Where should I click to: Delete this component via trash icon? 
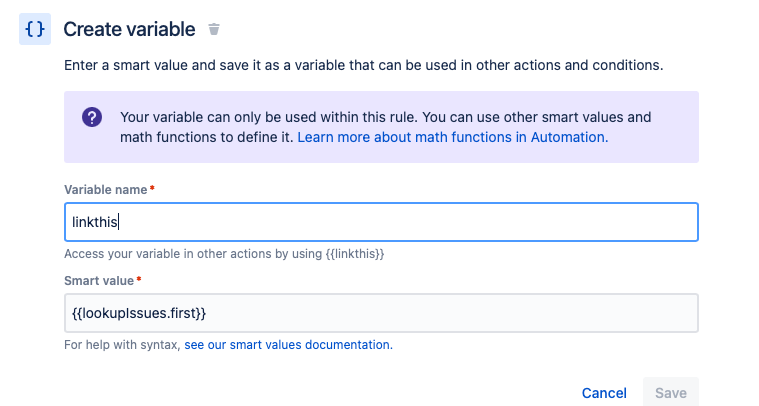point(214,30)
